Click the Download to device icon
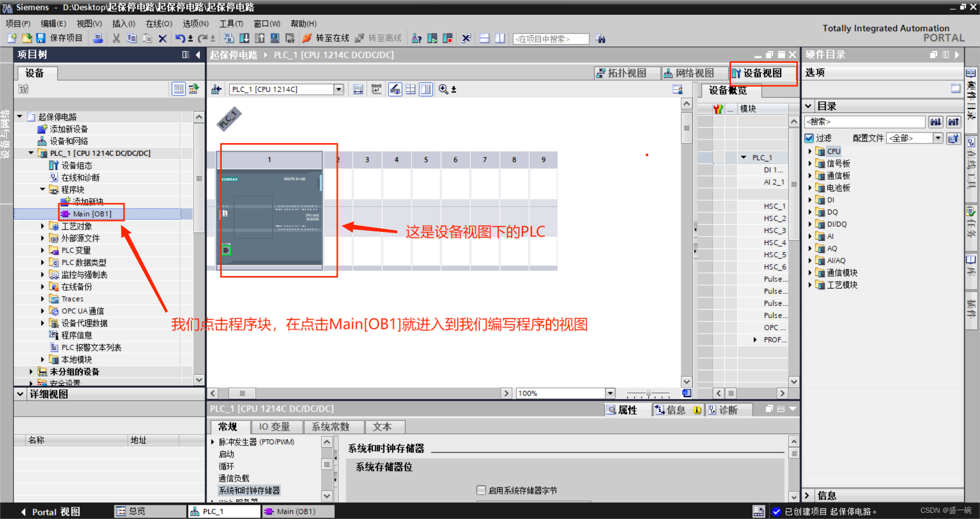Screen dimensions: 980x519 [x=244, y=38]
